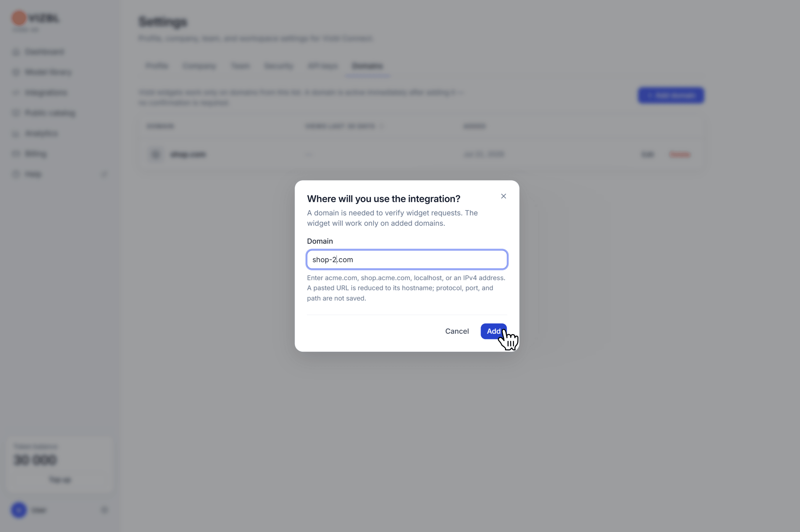
Task: Open Analytics in the sidebar
Action: pyautogui.click(x=41, y=133)
